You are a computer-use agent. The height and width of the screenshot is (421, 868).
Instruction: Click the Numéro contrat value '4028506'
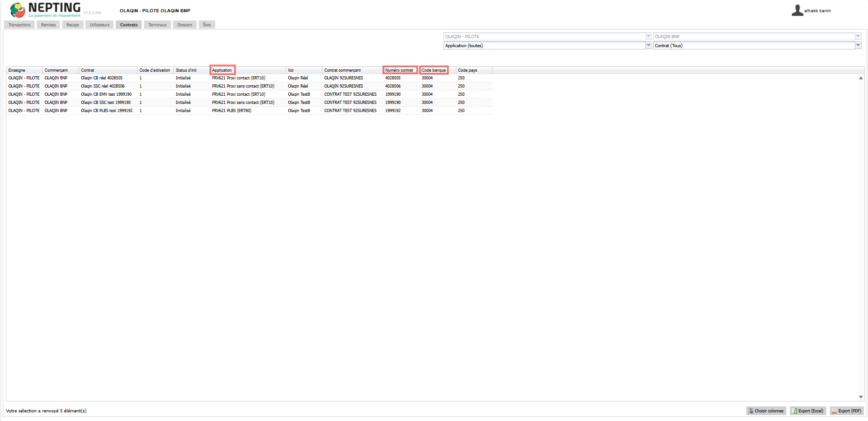393,86
